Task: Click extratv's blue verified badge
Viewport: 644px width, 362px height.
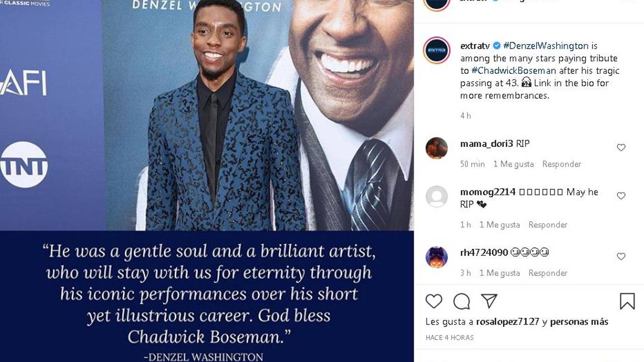Action: point(495,45)
